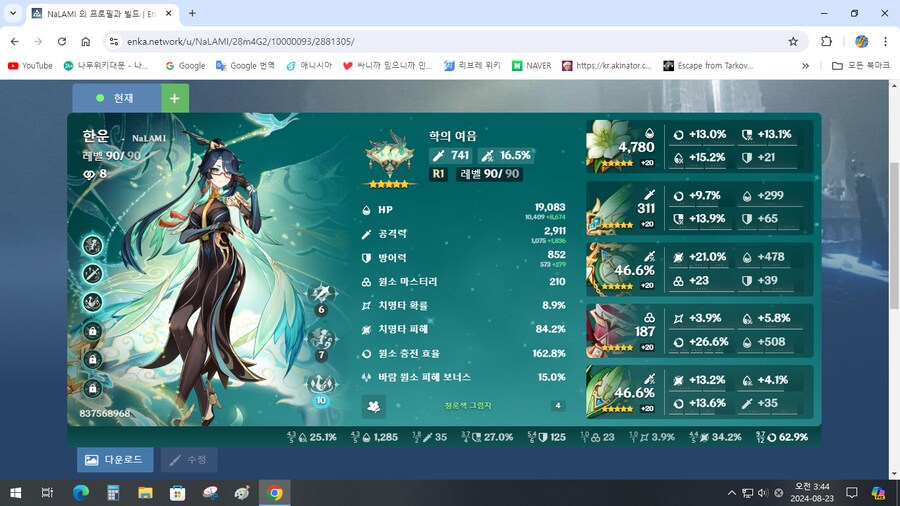The image size is (900, 506).
Task: Click the 원소 충전 효율 stat row
Action: point(464,353)
